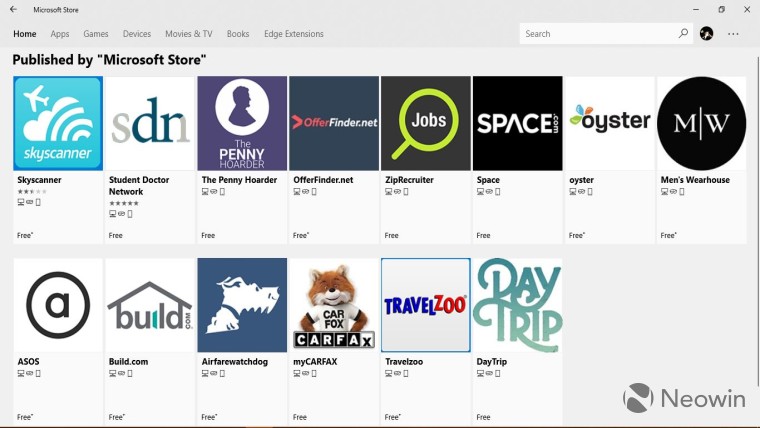Image resolution: width=760 pixels, height=428 pixels.
Task: Open the SPACE.com app logo
Action: coord(518,123)
